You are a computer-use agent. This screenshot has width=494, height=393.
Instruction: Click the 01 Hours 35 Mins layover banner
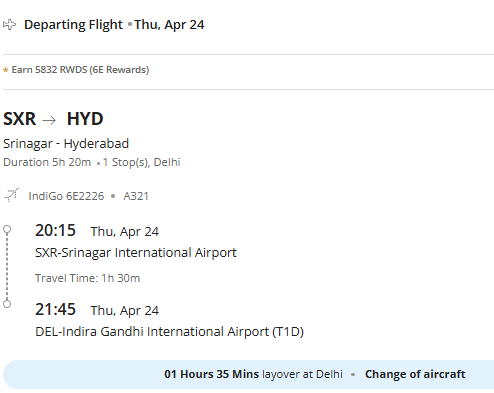point(248,374)
